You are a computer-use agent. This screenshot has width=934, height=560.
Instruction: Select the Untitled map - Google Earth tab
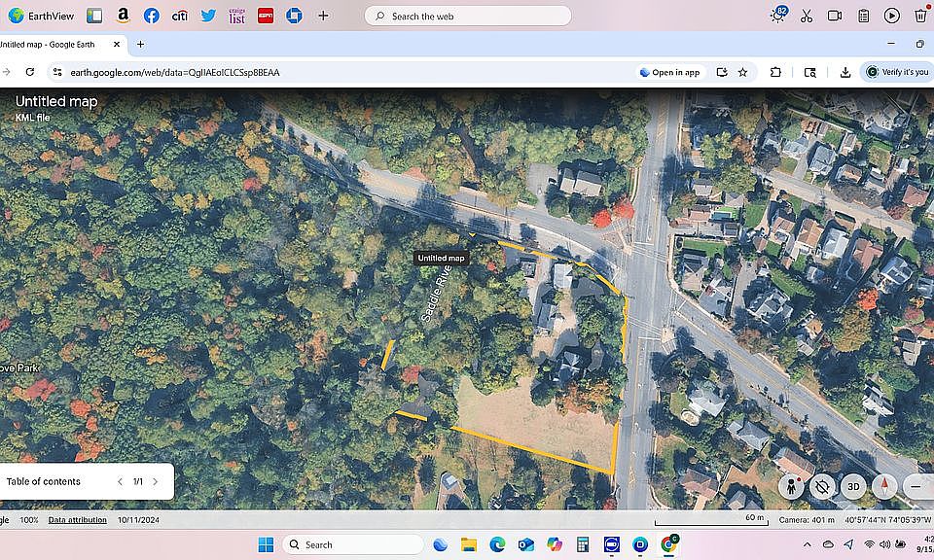[x=54, y=44]
